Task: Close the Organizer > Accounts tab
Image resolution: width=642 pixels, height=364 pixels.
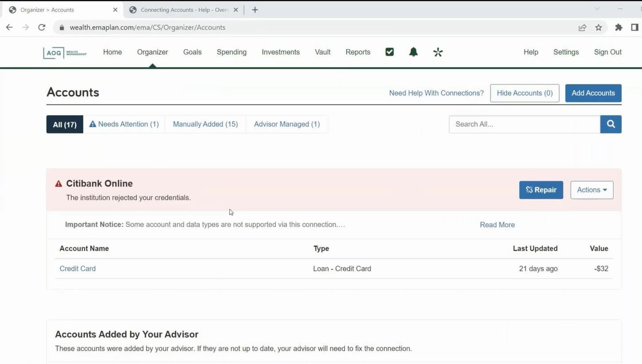Action: tap(115, 10)
